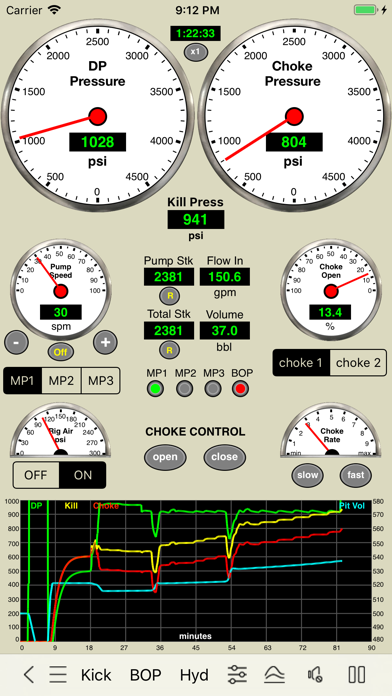The height and width of the screenshot is (696, 392).
Task: Click the choke close button
Action: (224, 457)
